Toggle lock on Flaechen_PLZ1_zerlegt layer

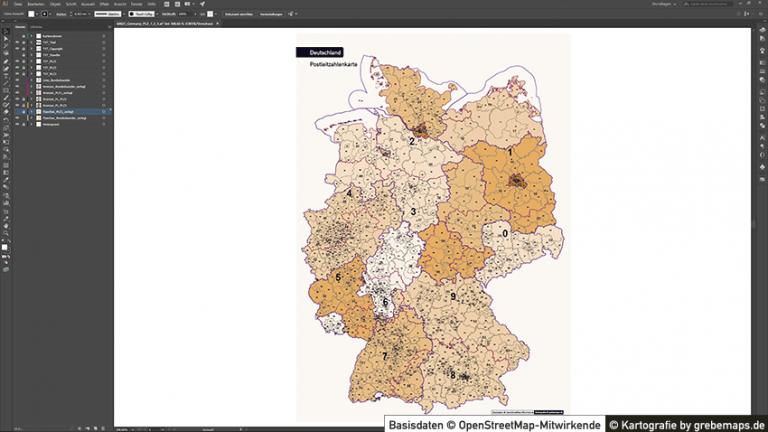(x=24, y=111)
